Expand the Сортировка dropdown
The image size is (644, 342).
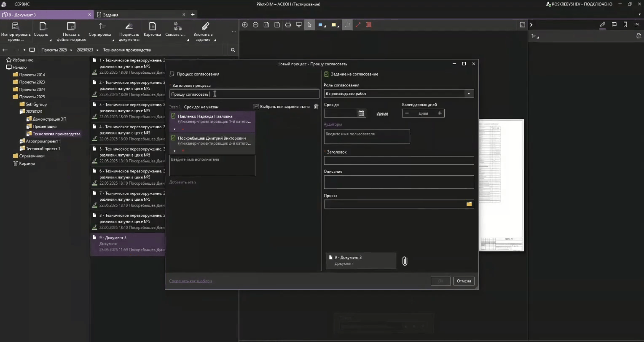coord(113,40)
